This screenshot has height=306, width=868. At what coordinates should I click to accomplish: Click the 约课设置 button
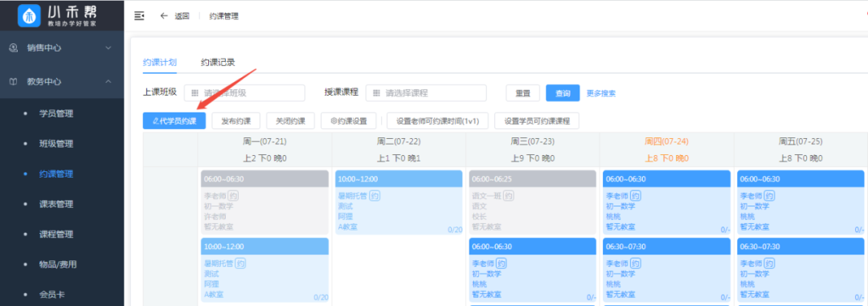pos(349,121)
